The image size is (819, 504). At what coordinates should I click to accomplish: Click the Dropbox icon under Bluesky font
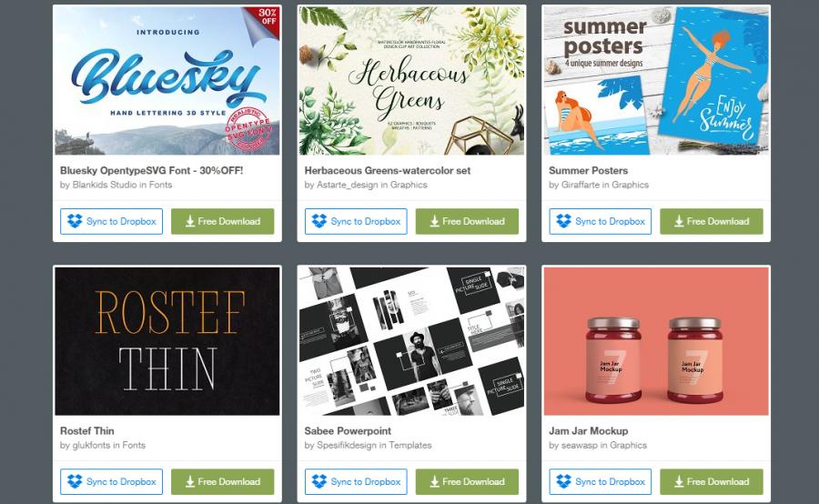[75, 221]
